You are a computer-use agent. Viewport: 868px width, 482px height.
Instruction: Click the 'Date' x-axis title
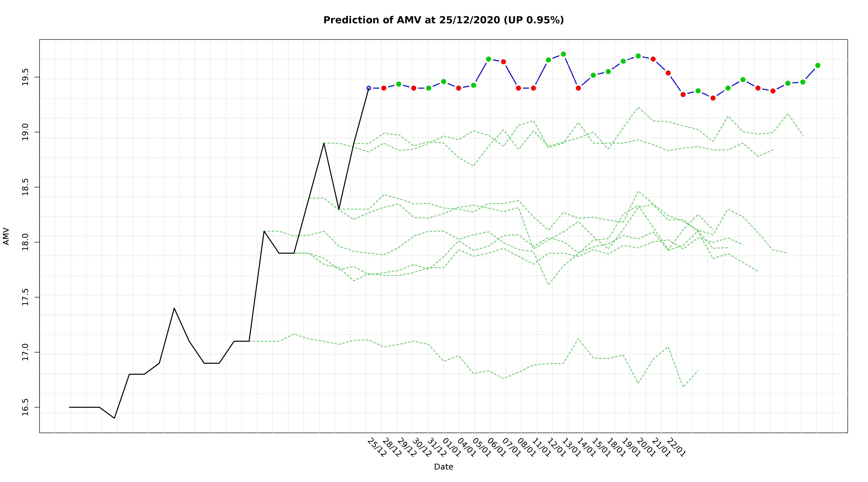pos(443,467)
